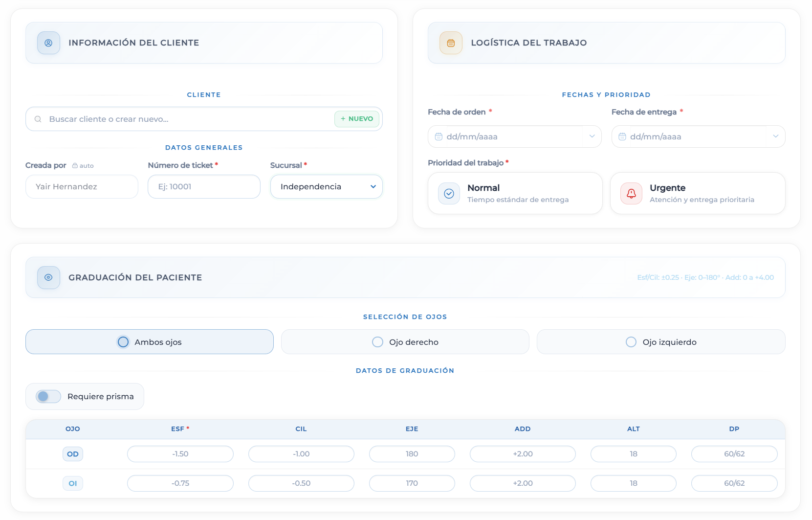
Task: Open the Sucursal dropdown showing Independencia
Action: click(x=326, y=187)
